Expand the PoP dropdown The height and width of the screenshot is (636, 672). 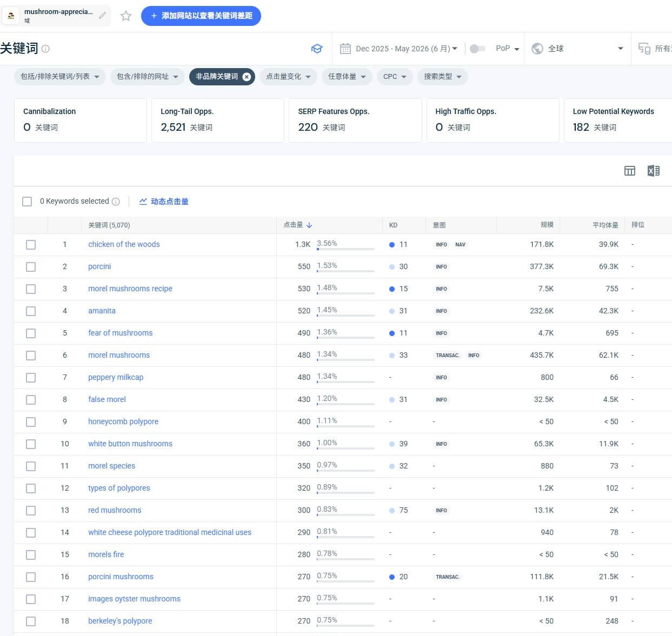[507, 49]
